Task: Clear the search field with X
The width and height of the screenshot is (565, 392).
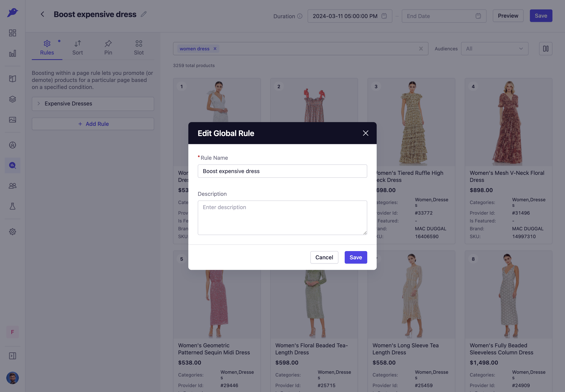Action: (421, 49)
